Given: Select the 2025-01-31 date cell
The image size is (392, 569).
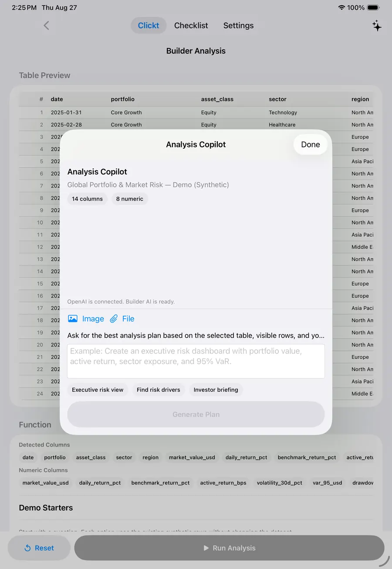Looking at the screenshot, I should pos(66,112).
